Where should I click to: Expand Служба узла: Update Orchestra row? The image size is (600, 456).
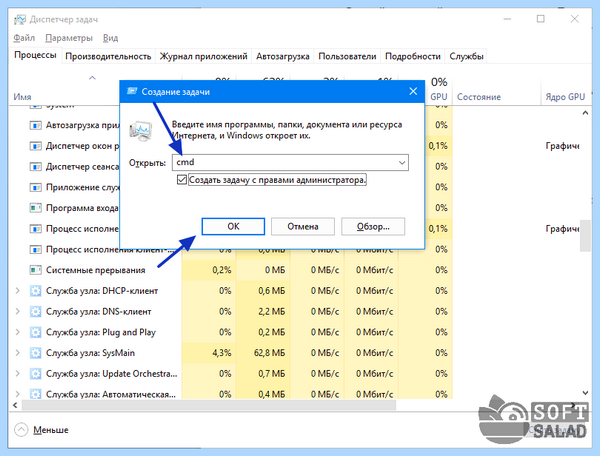tap(18, 373)
